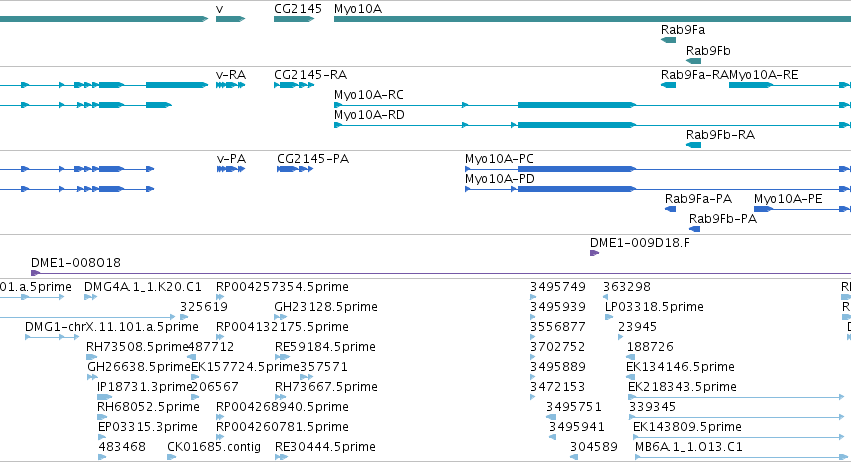Click the DME1-009D18.F purple marker
This screenshot has height=462, width=851.
click(594, 253)
